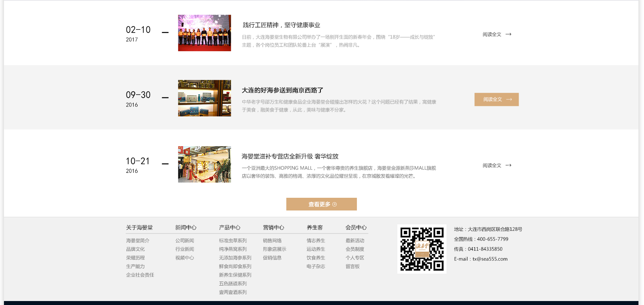Go to 运动养生 footer link

coord(316,249)
